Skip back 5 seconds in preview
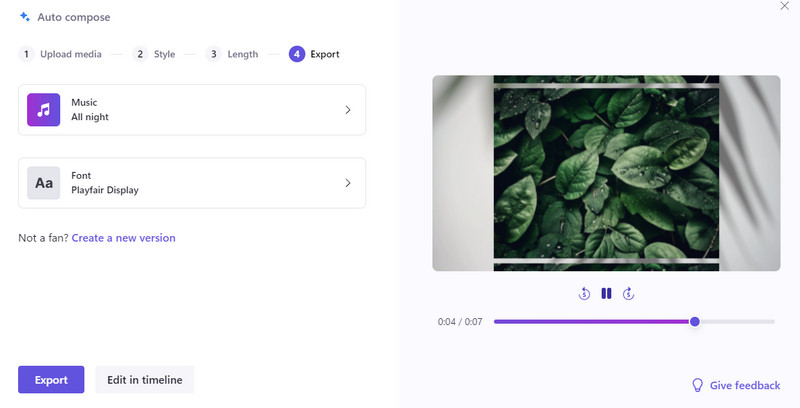The width and height of the screenshot is (800, 408). click(585, 294)
